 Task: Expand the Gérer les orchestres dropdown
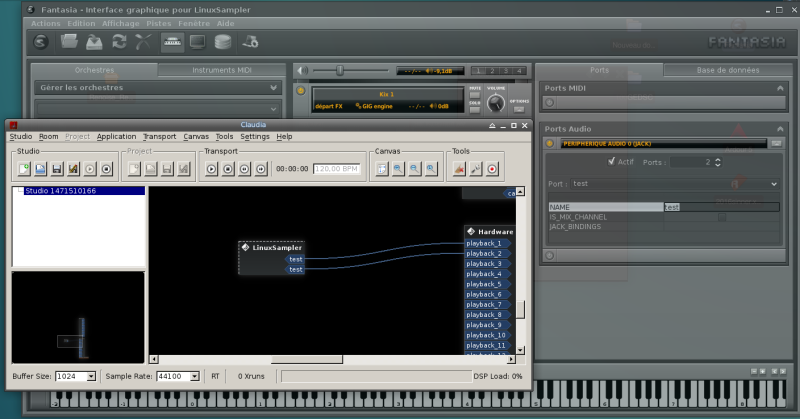(273, 87)
